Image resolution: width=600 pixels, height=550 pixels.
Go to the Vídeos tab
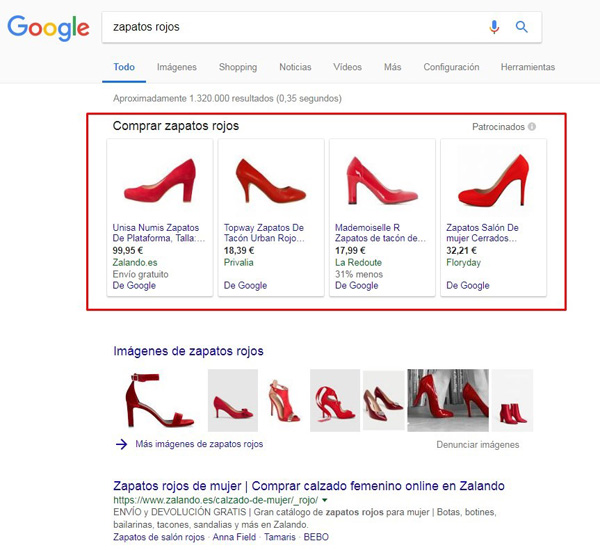tap(347, 67)
